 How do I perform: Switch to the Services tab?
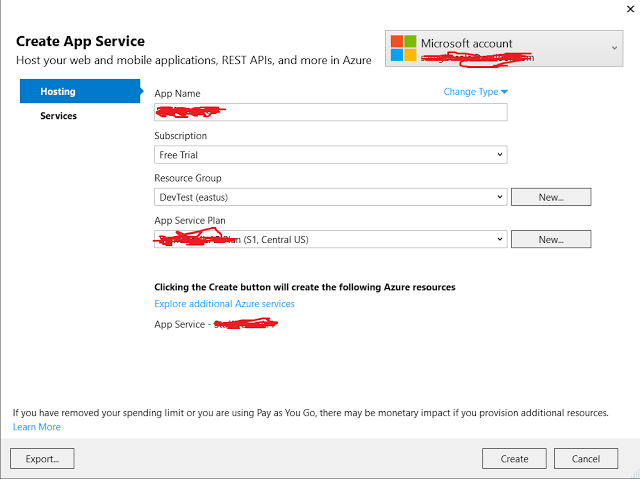pos(58,116)
